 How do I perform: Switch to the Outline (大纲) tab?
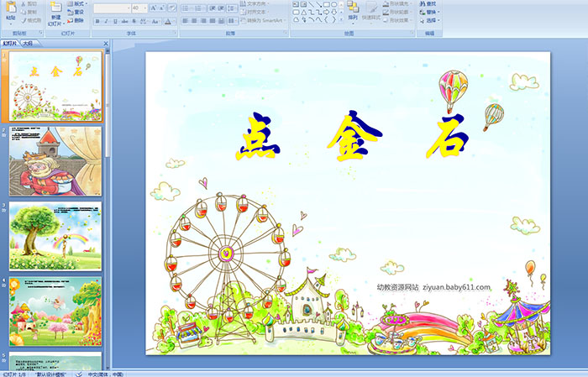point(29,42)
